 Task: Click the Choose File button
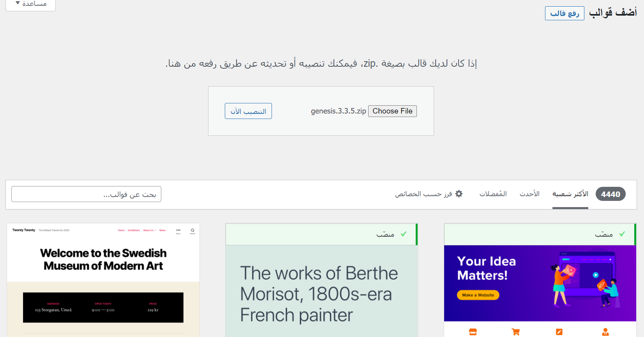click(x=392, y=111)
